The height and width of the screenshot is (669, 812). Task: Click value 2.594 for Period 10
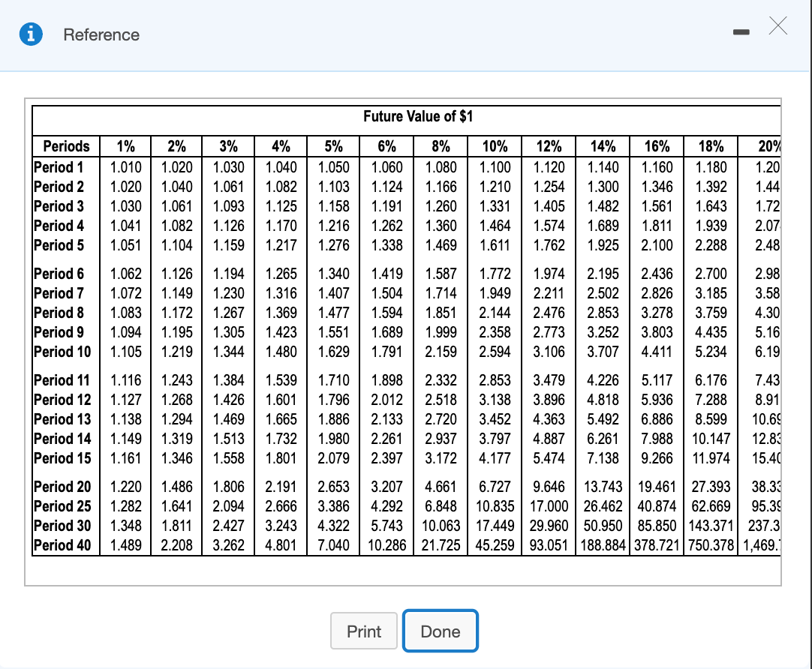[495, 352]
